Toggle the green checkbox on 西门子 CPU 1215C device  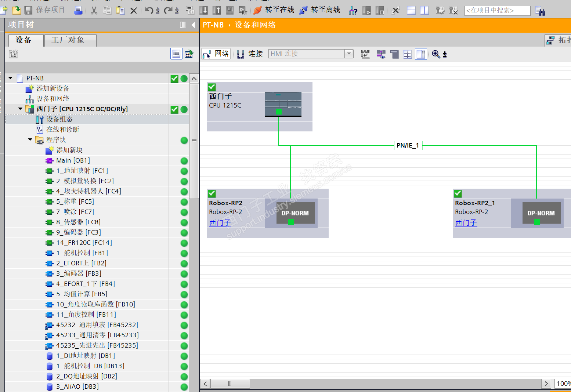tap(212, 87)
